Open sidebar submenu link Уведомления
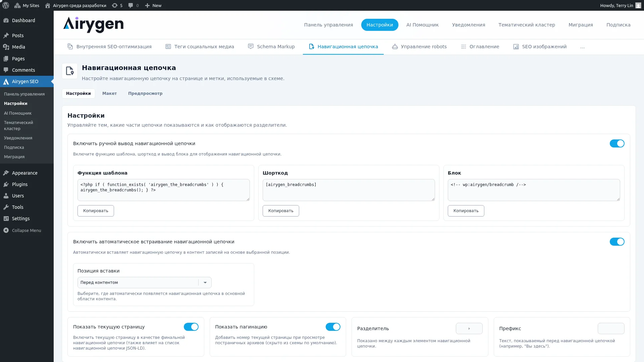This screenshot has height=362, width=644. coord(18,138)
